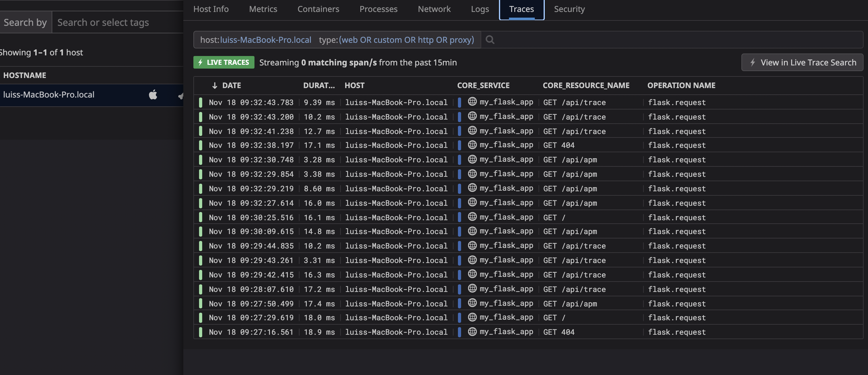868x375 pixels.
Task: Click the search magnifier icon in trace query bar
Action: tap(490, 40)
